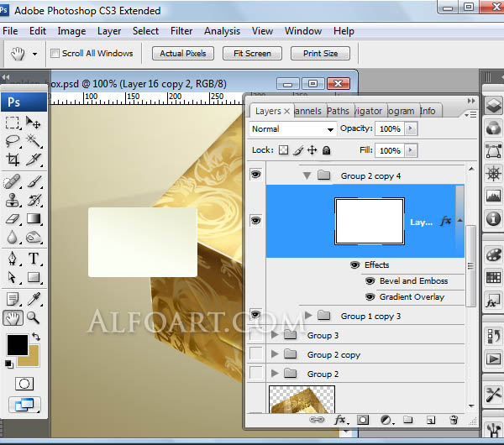Viewport: 504px width, 445px height.
Task: Show Group 2 copy visibility box
Action: click(256, 353)
